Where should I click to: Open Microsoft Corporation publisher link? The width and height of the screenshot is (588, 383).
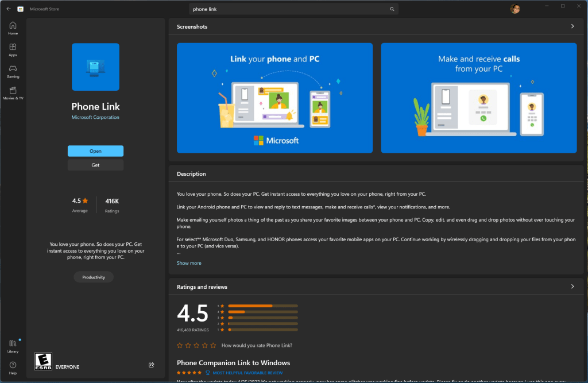[x=95, y=117]
